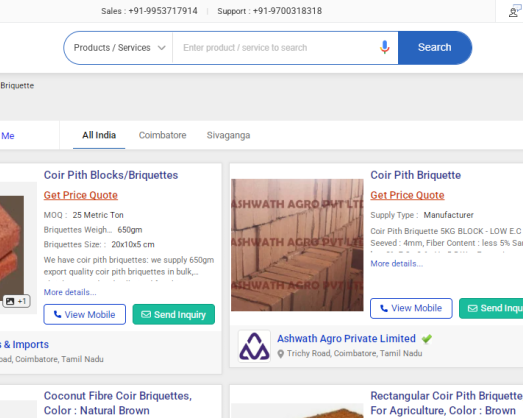Click the verified green checkmark beside Ashwath Agro
Screen dimensions: 523x418
point(427,339)
